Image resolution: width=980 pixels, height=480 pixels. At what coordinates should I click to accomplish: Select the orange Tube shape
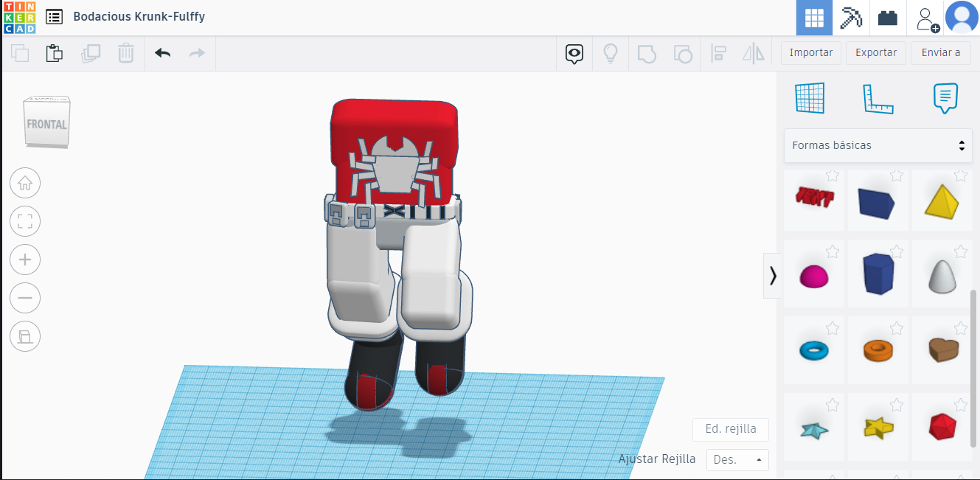click(x=878, y=349)
